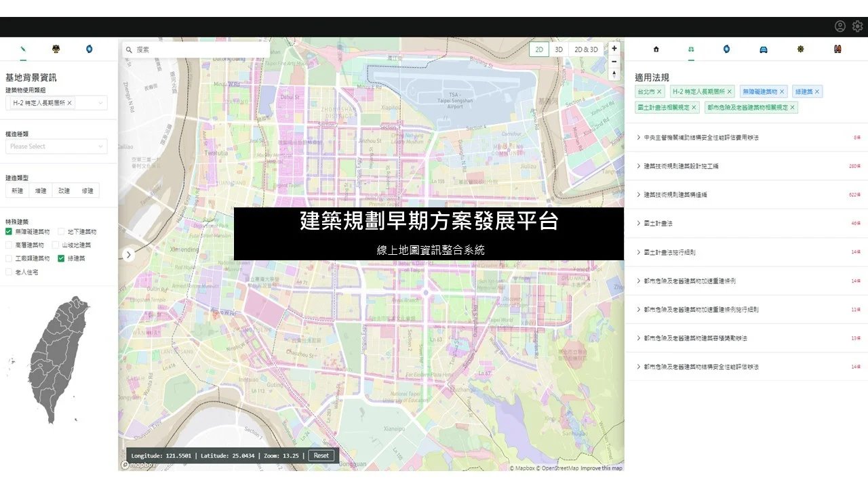Image resolution: width=868 pixels, height=488 pixels.
Task: Switch to the 3D map view tab
Action: tap(558, 49)
